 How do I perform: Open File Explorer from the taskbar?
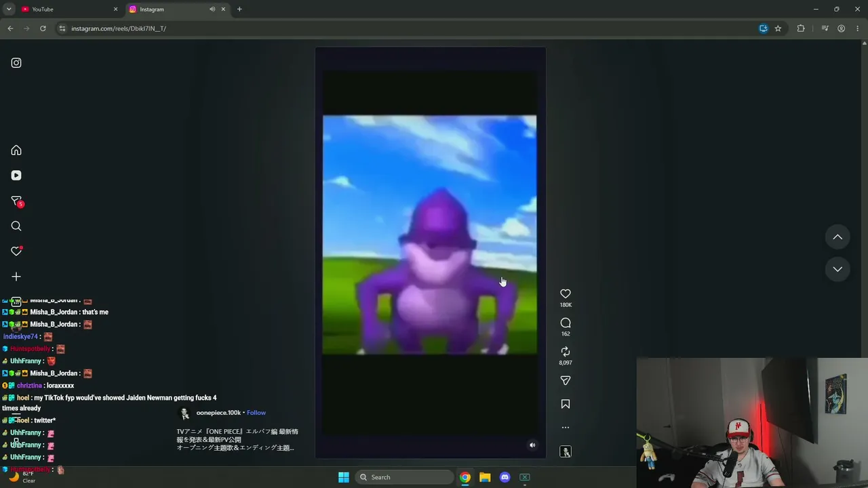(485, 477)
